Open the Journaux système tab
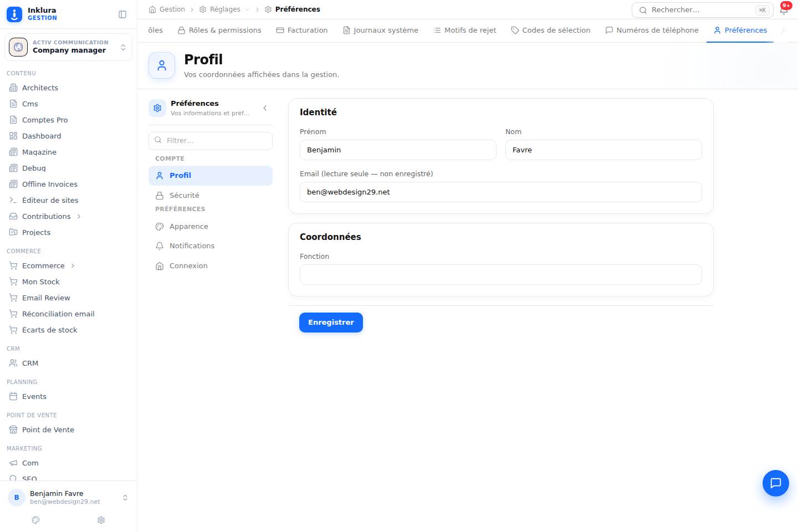This screenshot has height=532, width=798. (x=380, y=30)
